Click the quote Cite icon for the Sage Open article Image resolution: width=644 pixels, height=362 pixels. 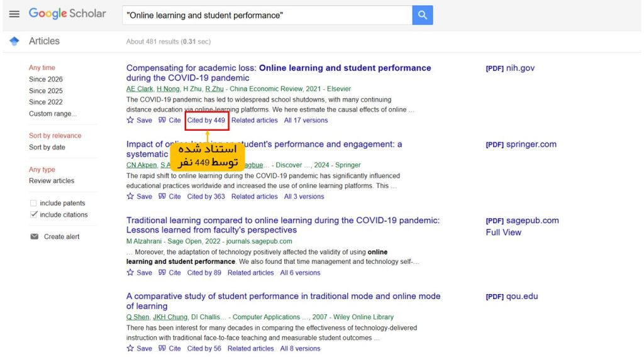(x=162, y=273)
